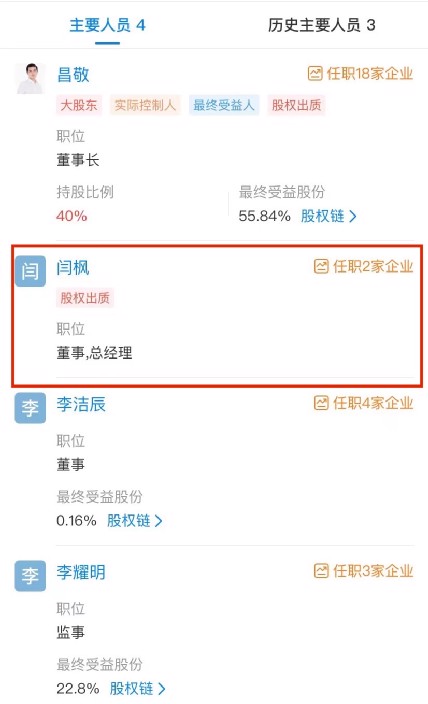Open 李耀明 name link
This screenshot has width=428, height=704.
81,572
